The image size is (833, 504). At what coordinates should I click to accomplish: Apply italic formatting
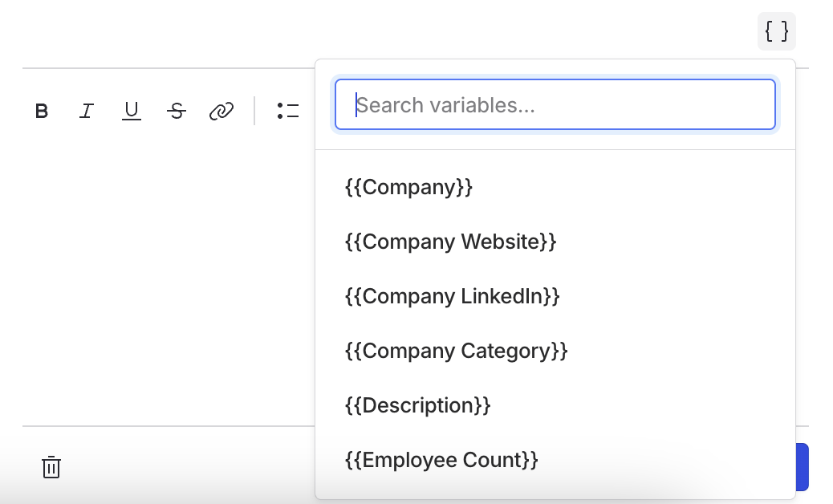[x=87, y=111]
